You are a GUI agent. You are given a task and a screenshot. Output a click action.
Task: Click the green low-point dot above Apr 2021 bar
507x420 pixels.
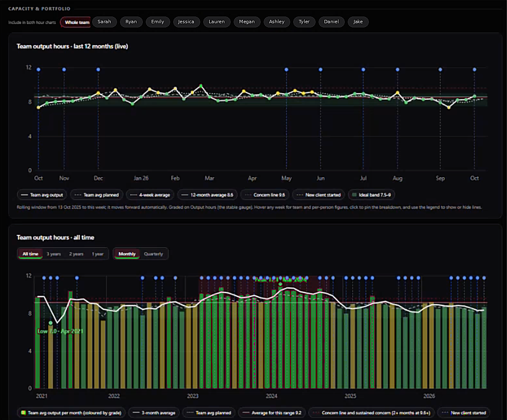(51, 323)
